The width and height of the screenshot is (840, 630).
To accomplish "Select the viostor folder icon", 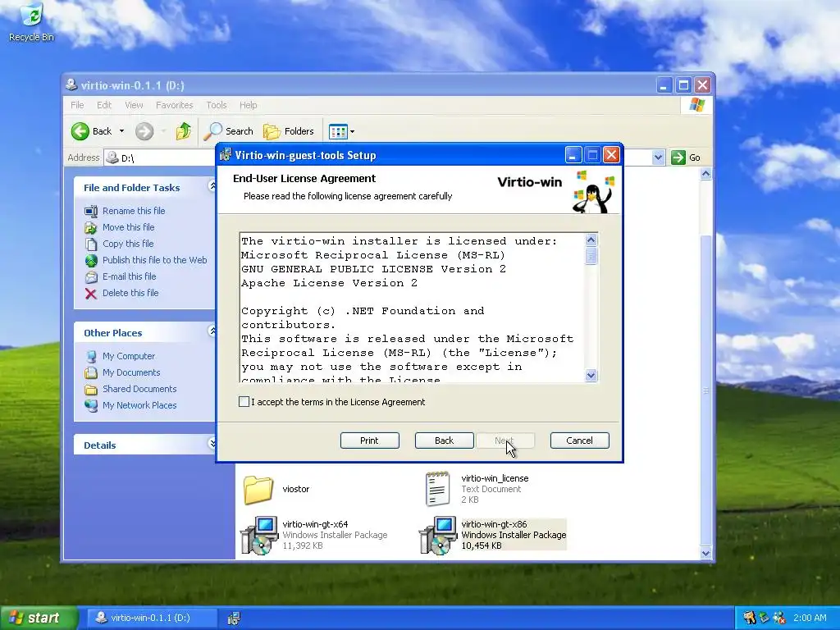I will [258, 489].
